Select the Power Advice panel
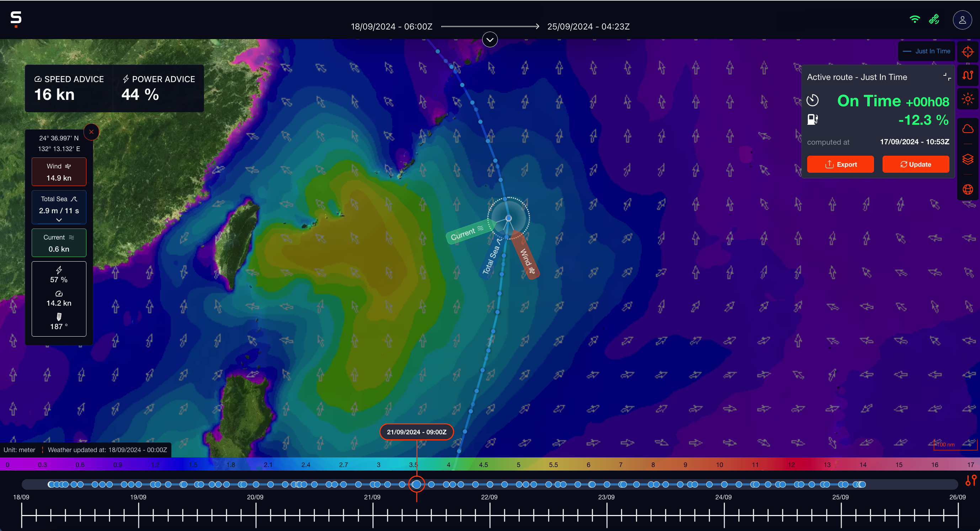 [158, 88]
